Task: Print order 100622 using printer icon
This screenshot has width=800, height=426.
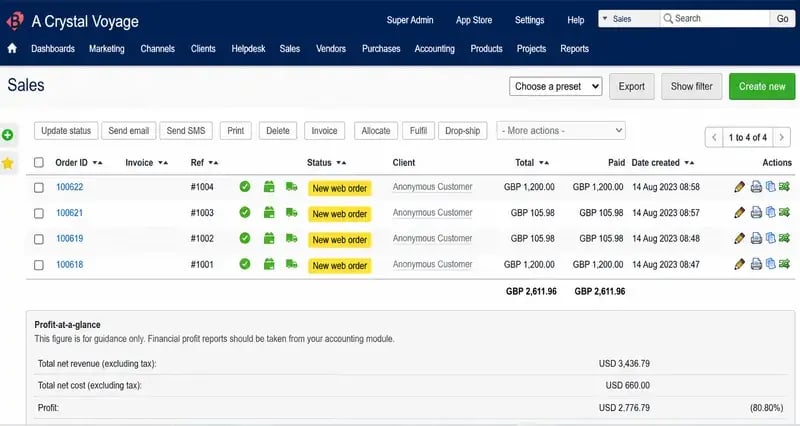Action: 756,187
